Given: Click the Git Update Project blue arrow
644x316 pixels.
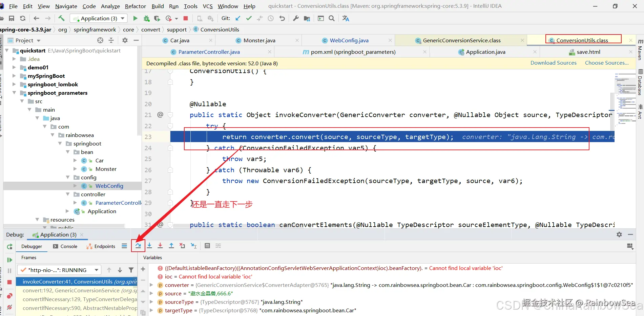Looking at the screenshot, I should [238, 18].
